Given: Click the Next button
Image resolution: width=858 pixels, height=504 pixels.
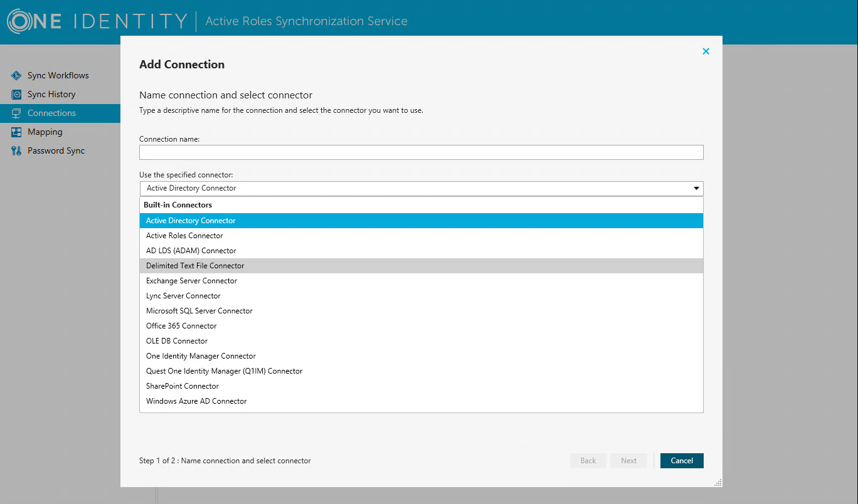Looking at the screenshot, I should [x=628, y=461].
